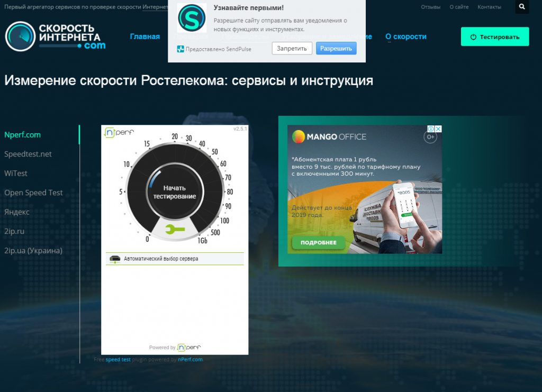Click the v2.5.1 version label
542x392 pixels.
(240, 129)
